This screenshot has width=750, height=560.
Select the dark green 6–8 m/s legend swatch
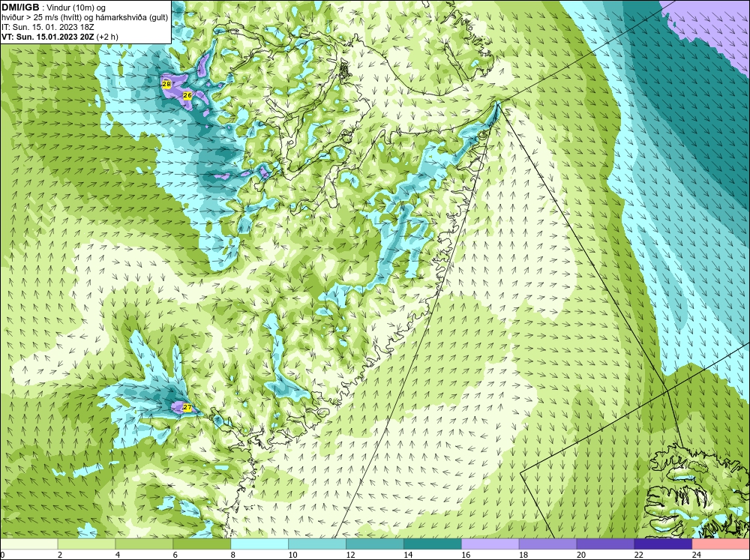point(202,544)
